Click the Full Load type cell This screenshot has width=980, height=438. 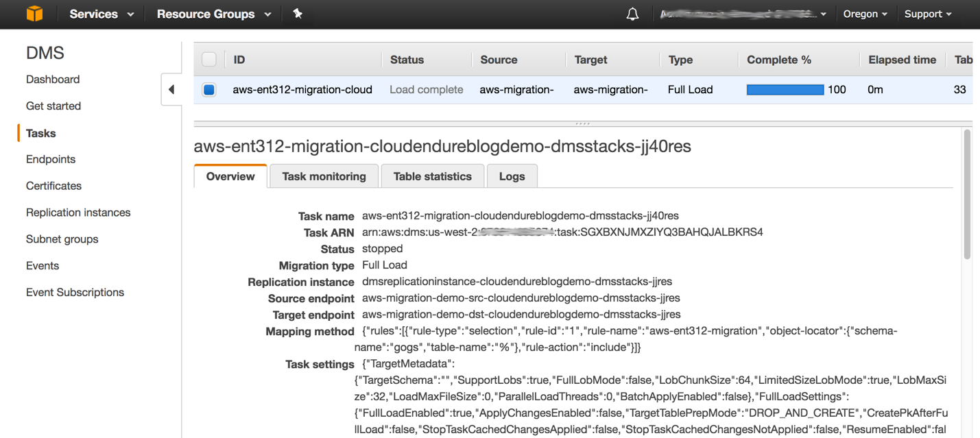[x=690, y=90]
